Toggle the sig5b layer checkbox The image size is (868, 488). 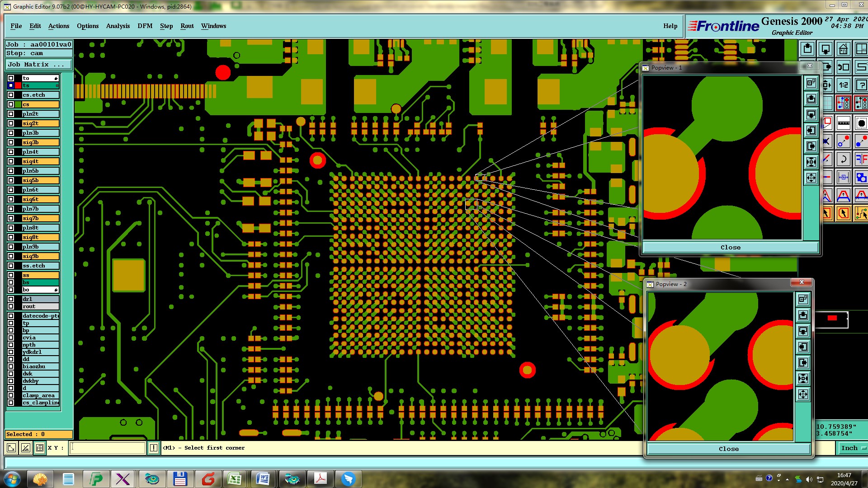tap(11, 180)
